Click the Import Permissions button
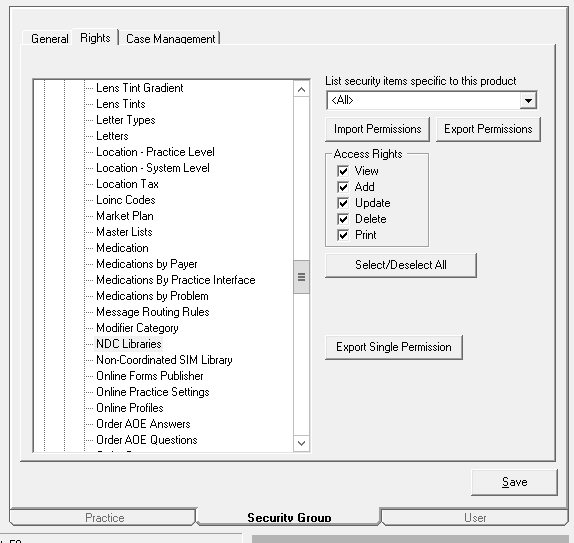The image size is (574, 543). click(x=377, y=129)
